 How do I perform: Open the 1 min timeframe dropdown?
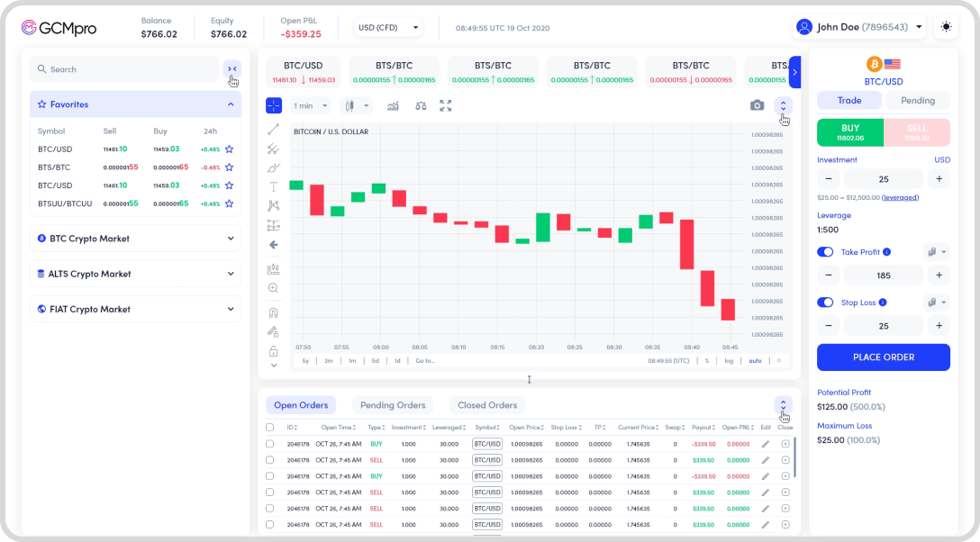(311, 105)
